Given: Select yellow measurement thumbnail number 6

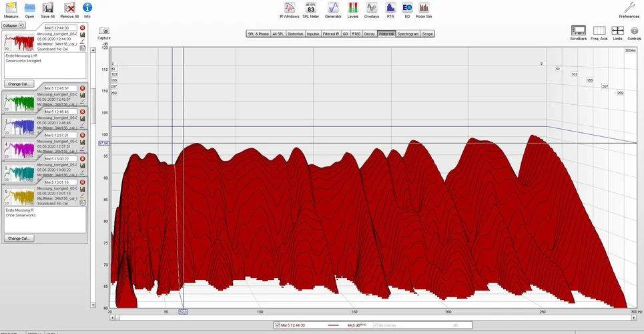Looking at the screenshot, I should (19, 196).
